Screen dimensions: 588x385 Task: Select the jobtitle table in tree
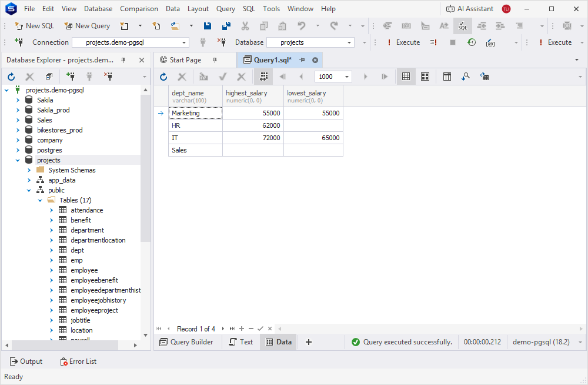click(x=80, y=320)
